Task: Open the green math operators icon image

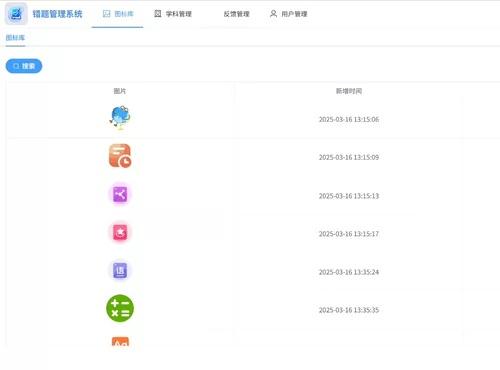Action: pos(120,308)
